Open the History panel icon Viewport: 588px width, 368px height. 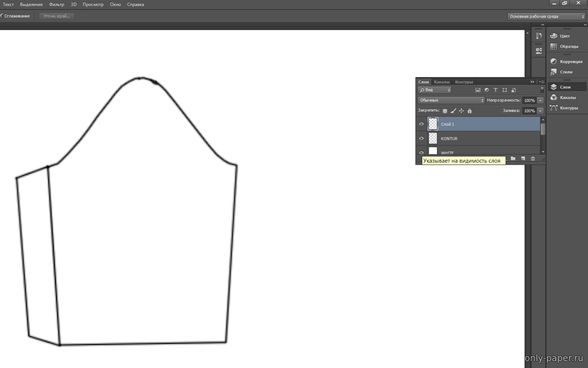(539, 36)
